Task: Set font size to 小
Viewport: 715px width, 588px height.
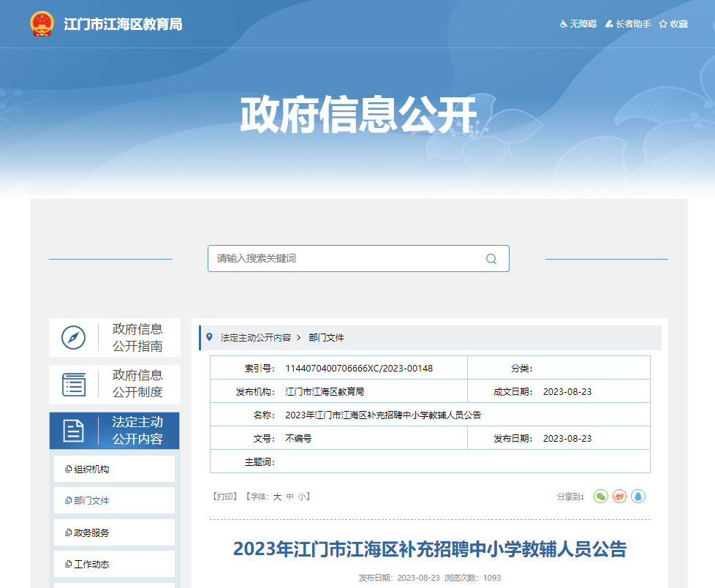Action: (302, 497)
